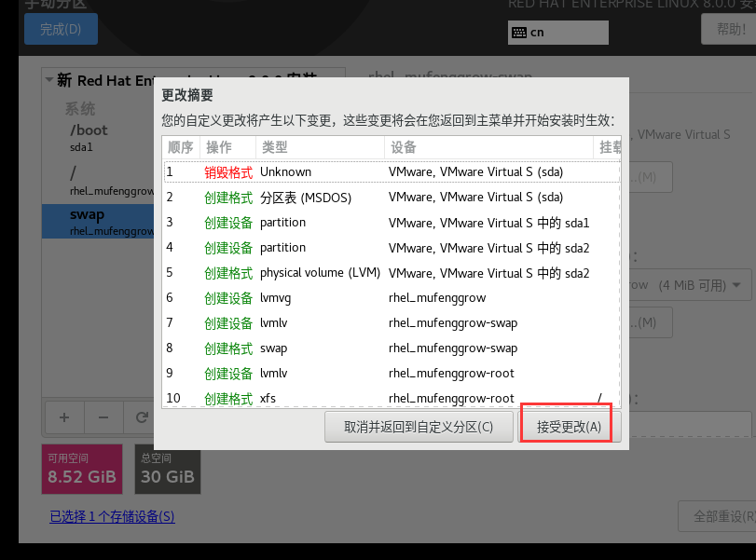Select row 4 创建设备 partition sda2
This screenshot has height=560, width=756.
point(392,248)
